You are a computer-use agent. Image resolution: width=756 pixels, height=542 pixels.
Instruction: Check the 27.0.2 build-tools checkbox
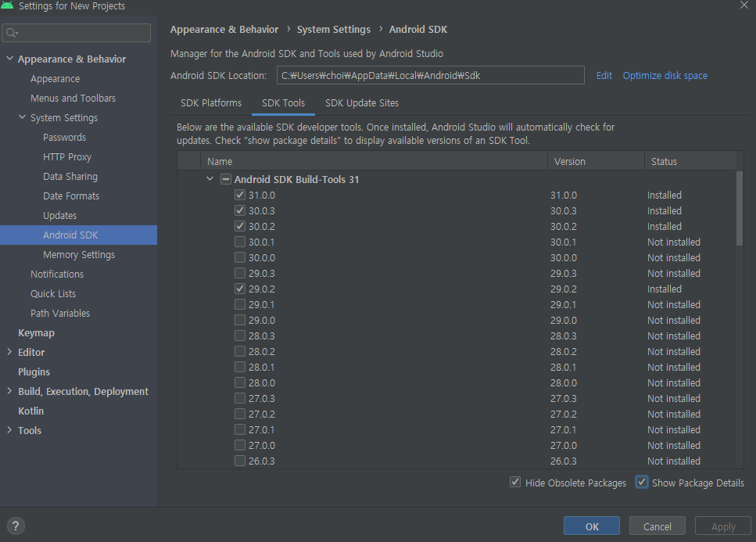(x=240, y=414)
